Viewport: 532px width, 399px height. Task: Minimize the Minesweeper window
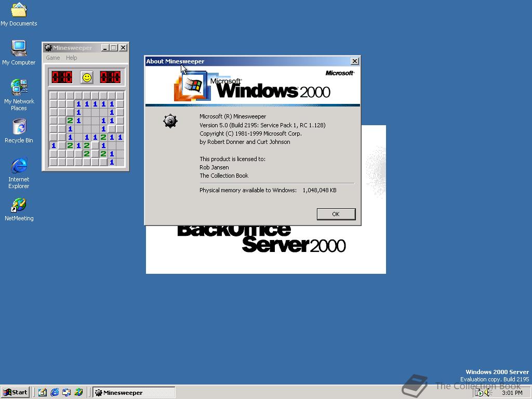click(105, 48)
